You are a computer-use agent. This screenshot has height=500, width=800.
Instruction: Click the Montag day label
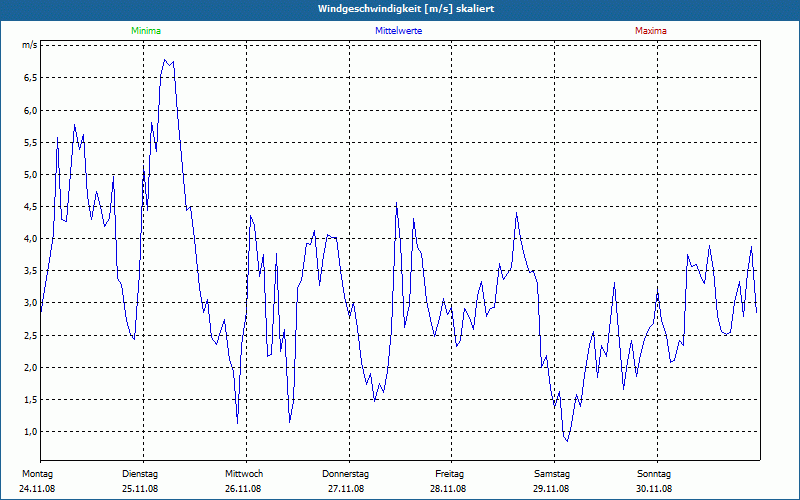click(x=37, y=474)
